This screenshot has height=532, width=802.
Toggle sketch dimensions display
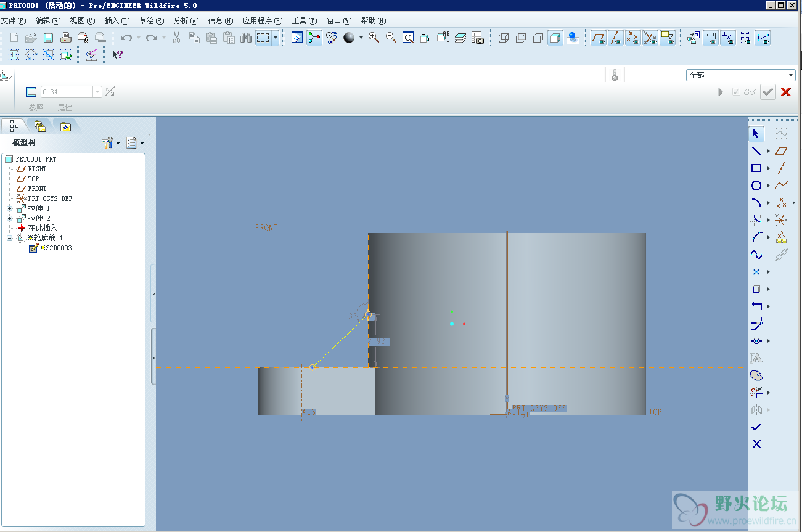711,38
